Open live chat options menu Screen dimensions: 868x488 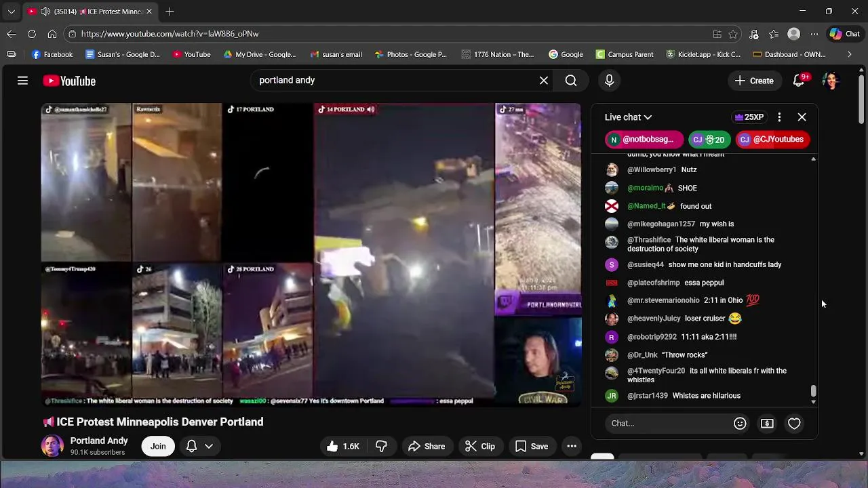point(779,117)
